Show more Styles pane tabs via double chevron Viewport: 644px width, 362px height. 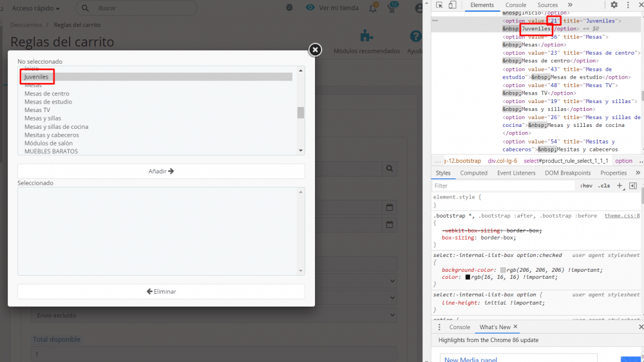pyautogui.click(x=638, y=173)
